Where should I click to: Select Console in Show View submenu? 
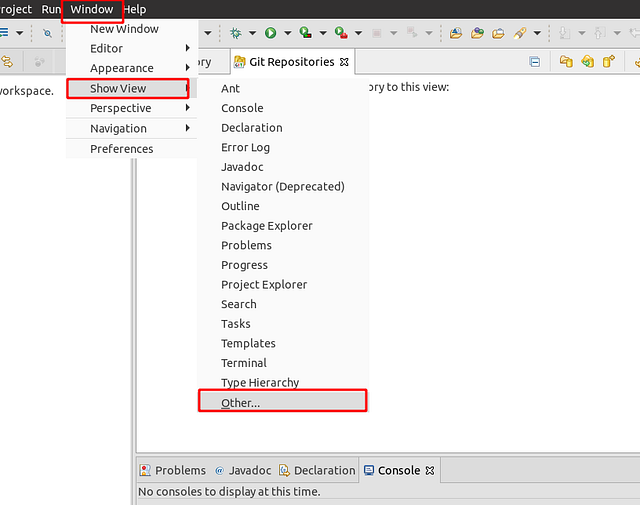click(x=283, y=108)
